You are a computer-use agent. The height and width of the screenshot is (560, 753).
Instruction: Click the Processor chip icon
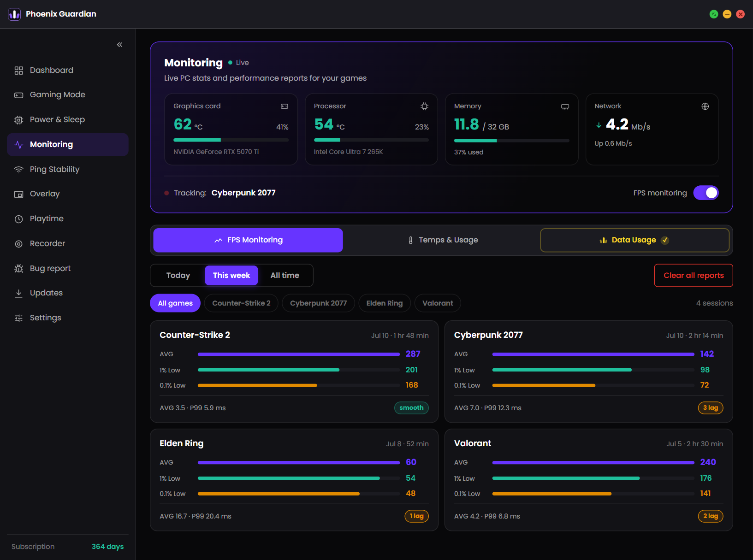pos(425,106)
